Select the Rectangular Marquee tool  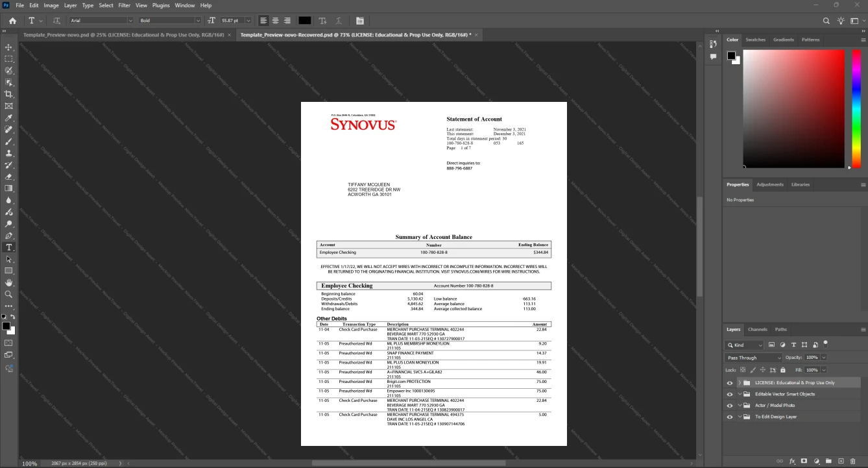coord(9,59)
